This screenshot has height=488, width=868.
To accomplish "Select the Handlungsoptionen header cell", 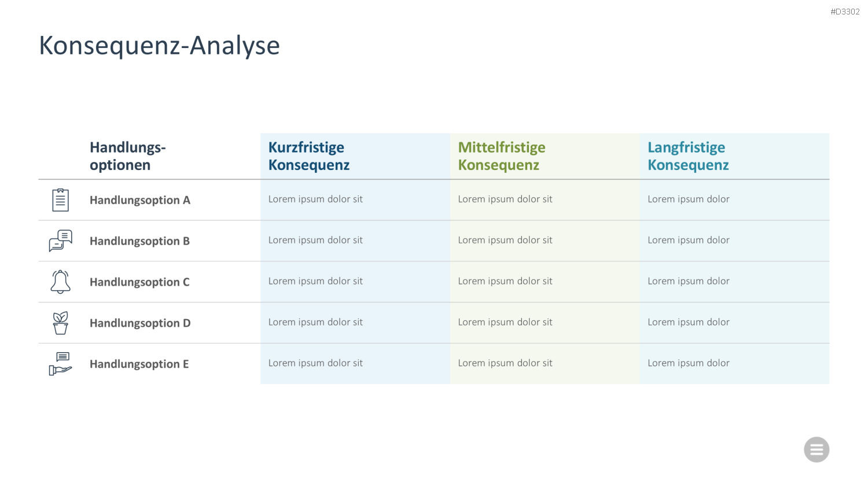I will [x=128, y=156].
